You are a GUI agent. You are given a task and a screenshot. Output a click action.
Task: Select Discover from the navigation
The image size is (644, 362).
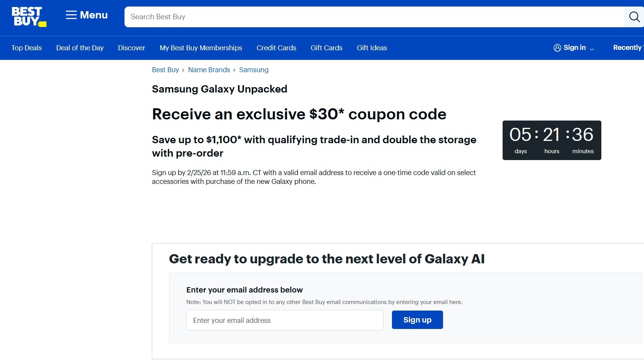(131, 48)
